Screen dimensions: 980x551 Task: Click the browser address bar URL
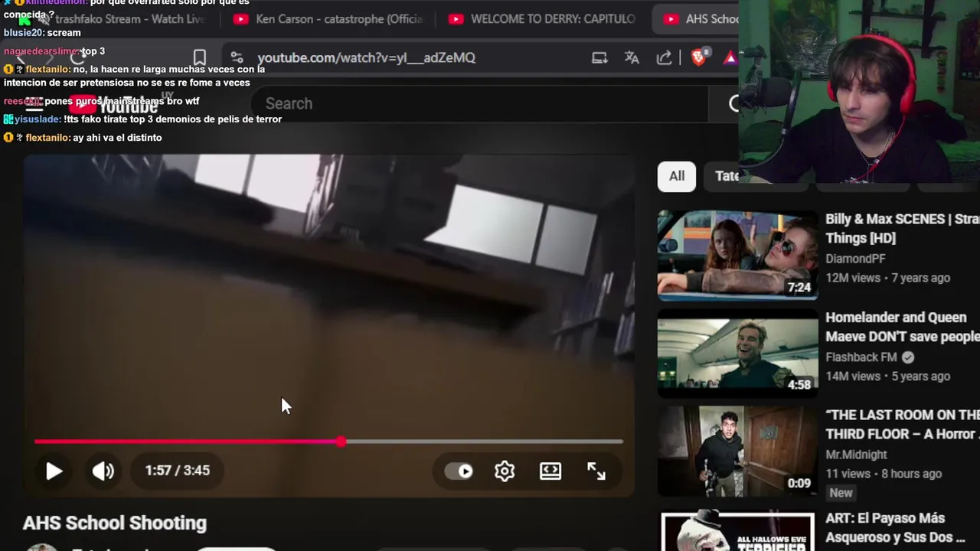click(x=367, y=57)
